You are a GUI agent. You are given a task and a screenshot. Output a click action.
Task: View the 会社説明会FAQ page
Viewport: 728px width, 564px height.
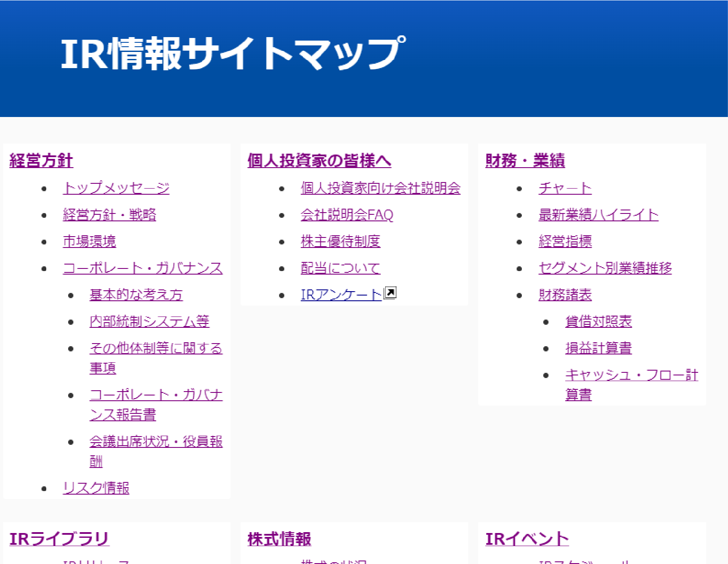tap(347, 215)
